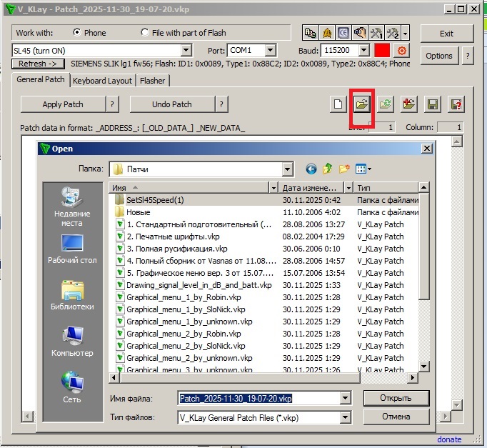
Task: Click the red gear icon beside Baud
Action: [402, 51]
